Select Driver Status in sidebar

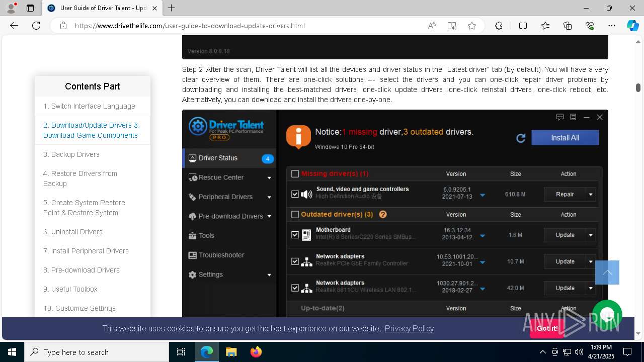(x=229, y=158)
